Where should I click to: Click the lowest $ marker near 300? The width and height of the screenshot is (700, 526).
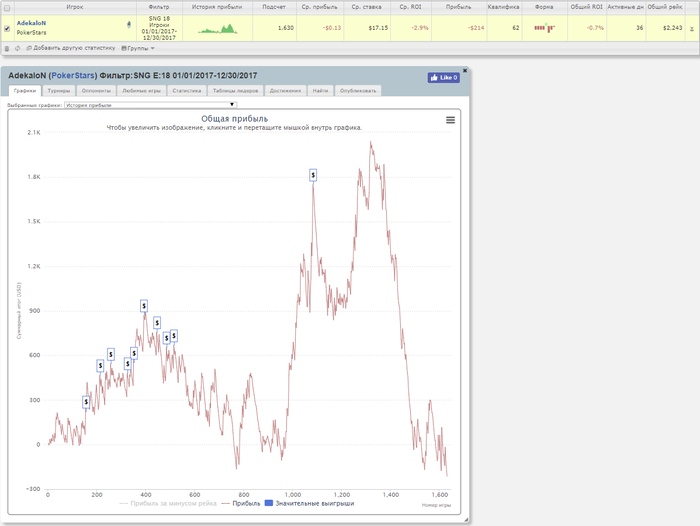point(86,402)
